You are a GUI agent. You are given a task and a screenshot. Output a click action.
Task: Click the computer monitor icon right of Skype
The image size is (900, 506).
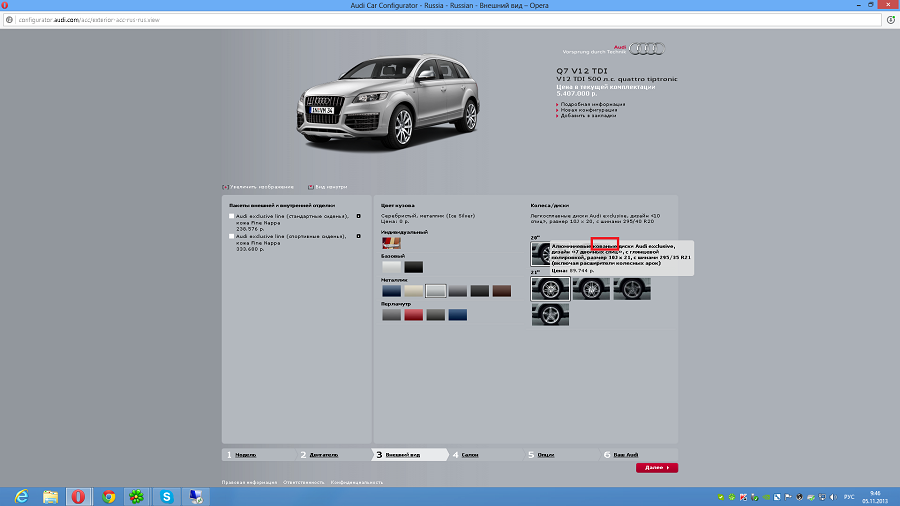196,496
